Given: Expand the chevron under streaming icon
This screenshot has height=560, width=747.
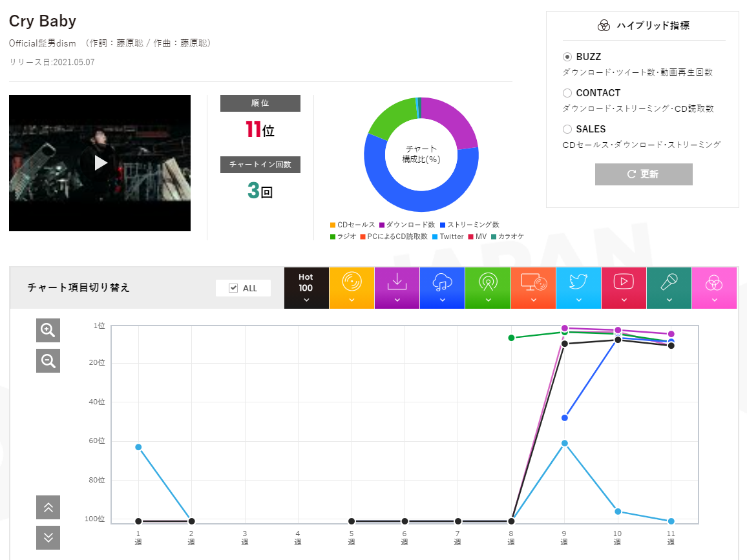Looking at the screenshot, I should tap(442, 300).
